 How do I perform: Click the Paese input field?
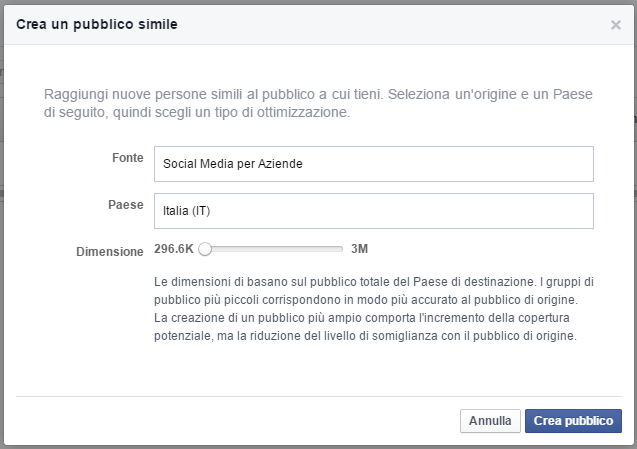pos(373,211)
